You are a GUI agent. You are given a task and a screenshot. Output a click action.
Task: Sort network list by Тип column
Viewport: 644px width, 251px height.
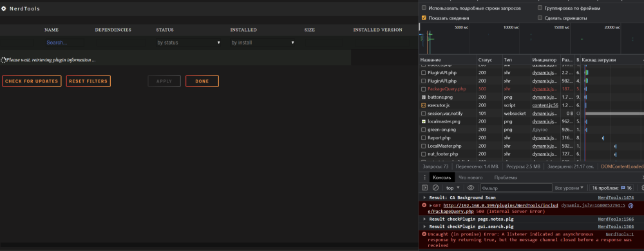(516, 60)
